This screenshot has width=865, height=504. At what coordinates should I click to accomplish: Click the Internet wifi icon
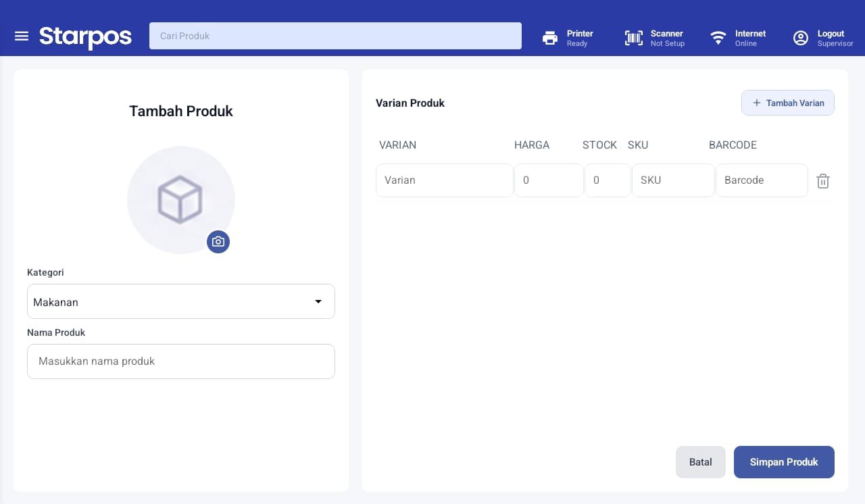pos(718,38)
